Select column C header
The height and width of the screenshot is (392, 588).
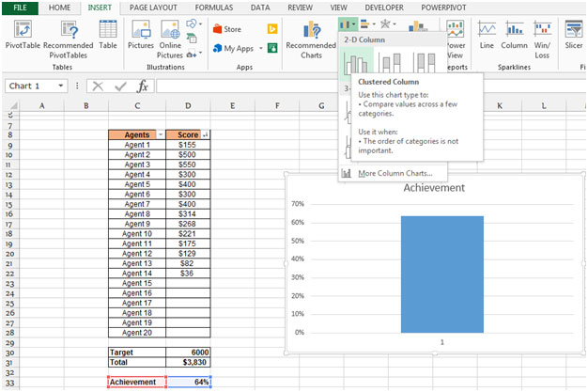pyautogui.click(x=137, y=106)
